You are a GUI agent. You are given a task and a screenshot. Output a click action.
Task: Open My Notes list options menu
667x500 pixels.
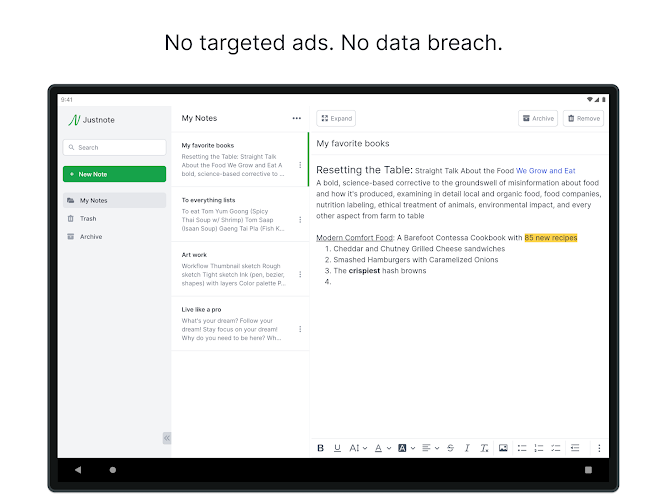pos(297,118)
